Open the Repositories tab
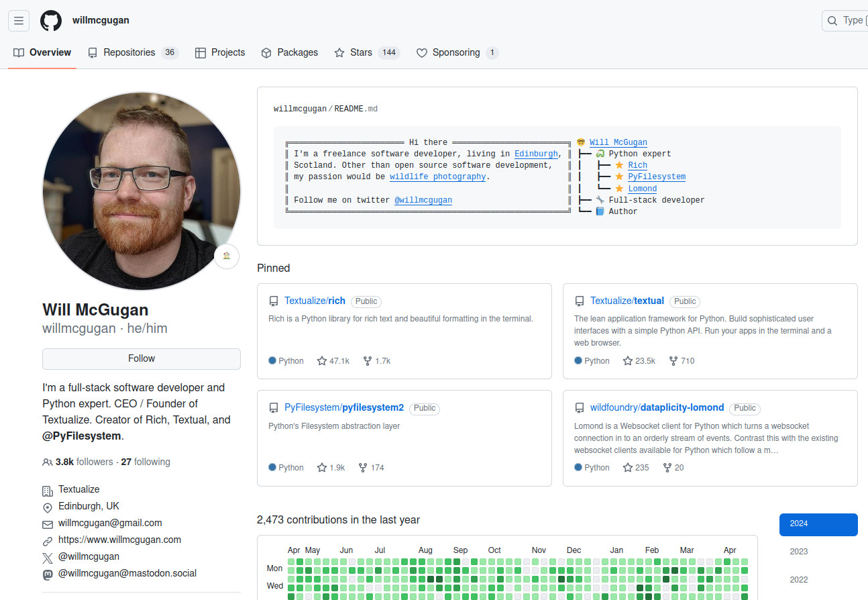 [133, 52]
